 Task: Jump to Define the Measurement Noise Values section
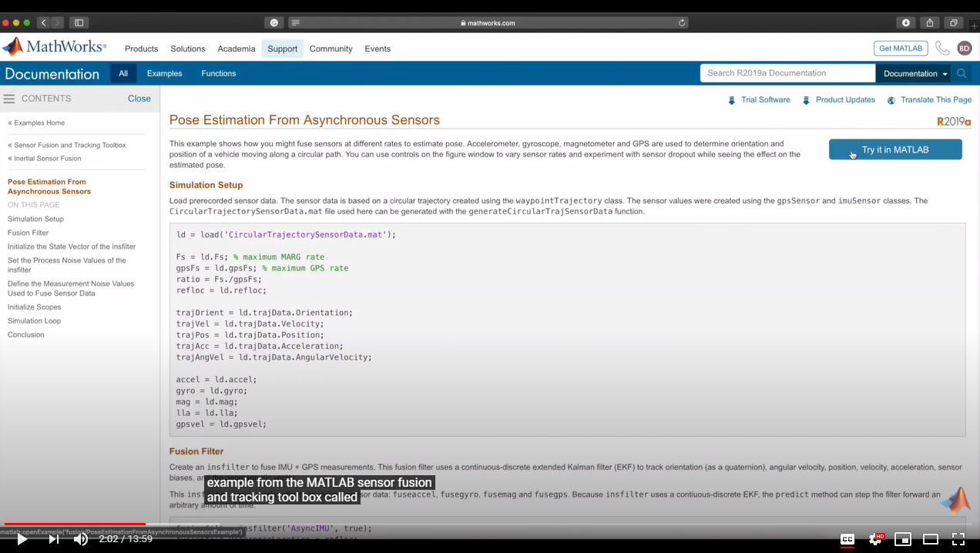[71, 288]
